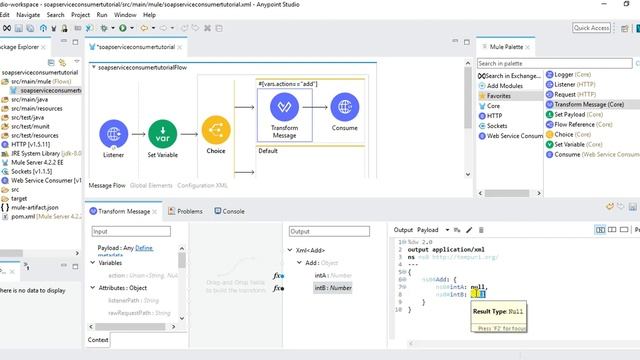Open the Run menu

point(102,15)
